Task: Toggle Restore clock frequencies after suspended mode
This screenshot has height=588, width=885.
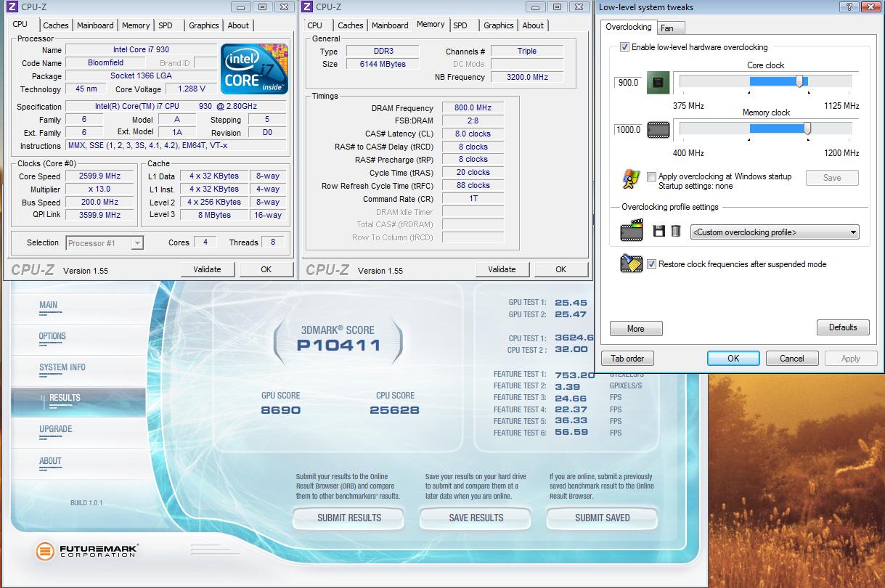Action: coord(651,264)
